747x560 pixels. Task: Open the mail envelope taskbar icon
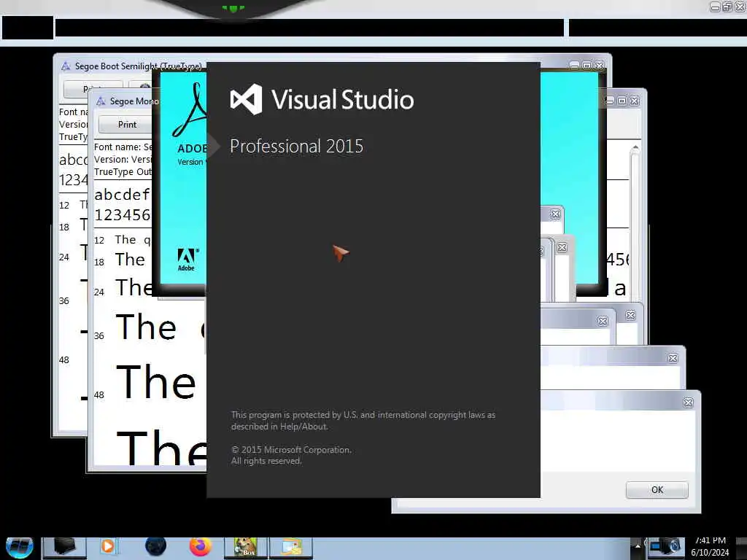click(292, 547)
